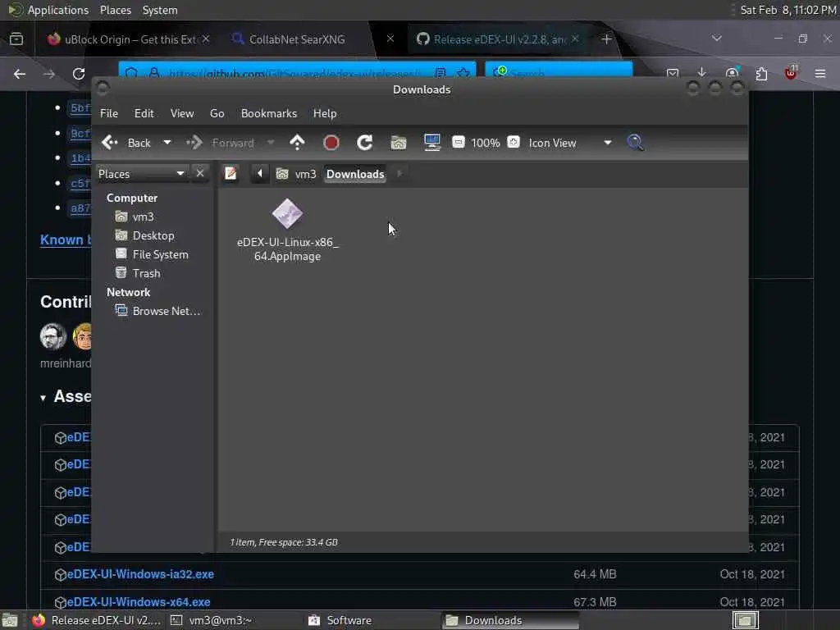Reload the Downloads folder view
This screenshot has height=630, width=840.
pyautogui.click(x=365, y=143)
